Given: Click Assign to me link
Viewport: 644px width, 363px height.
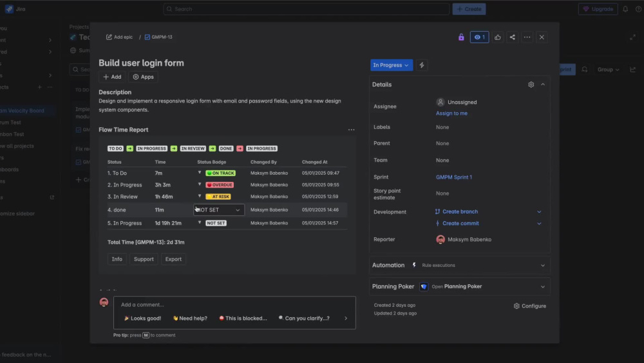Looking at the screenshot, I should point(451,113).
